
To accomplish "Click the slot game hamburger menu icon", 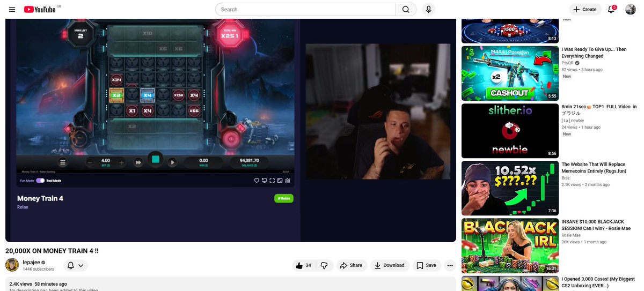I will pos(63,162).
